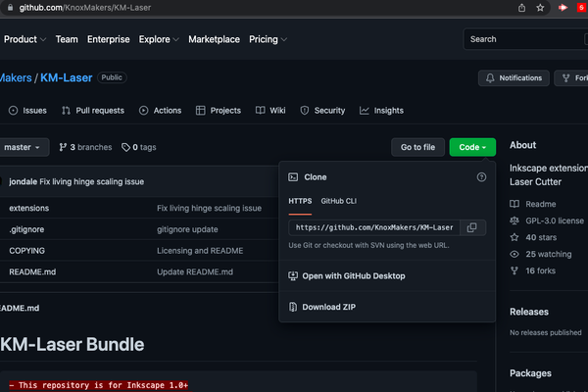Click the Go to file button
Image resolution: width=588 pixels, height=392 pixels.
416,147
